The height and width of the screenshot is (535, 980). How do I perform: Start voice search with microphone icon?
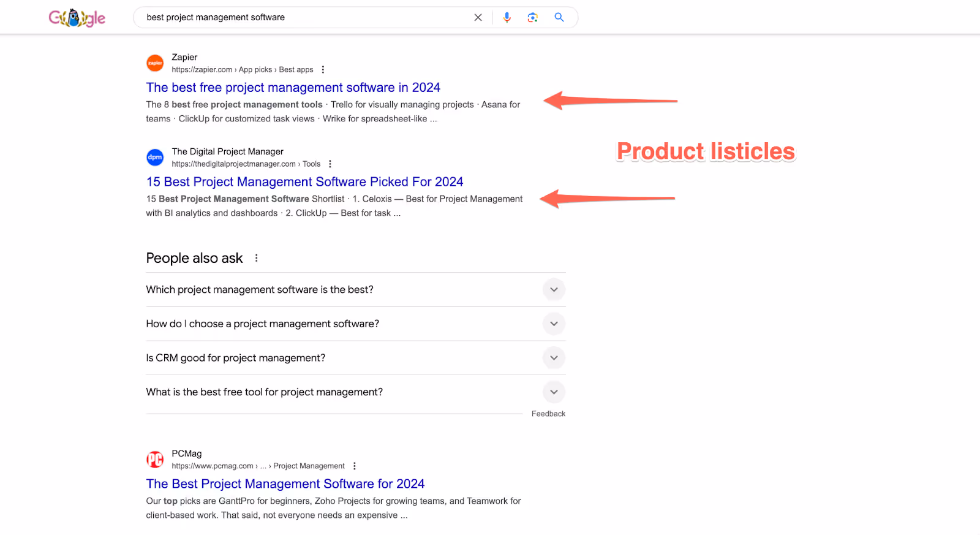coord(507,18)
